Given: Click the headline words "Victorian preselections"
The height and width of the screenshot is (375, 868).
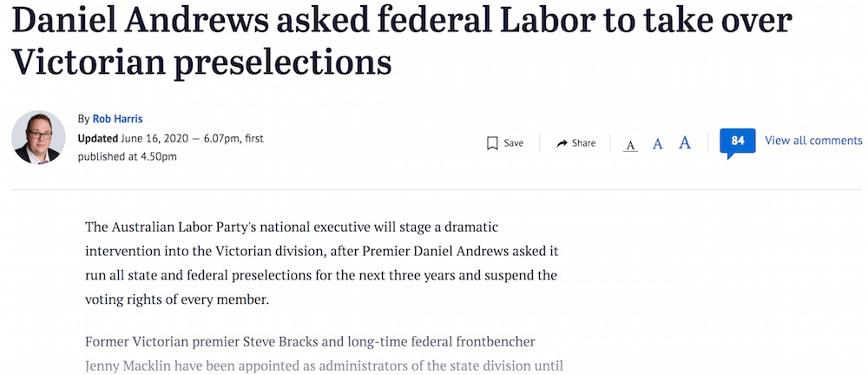Looking at the screenshot, I should pos(201,63).
